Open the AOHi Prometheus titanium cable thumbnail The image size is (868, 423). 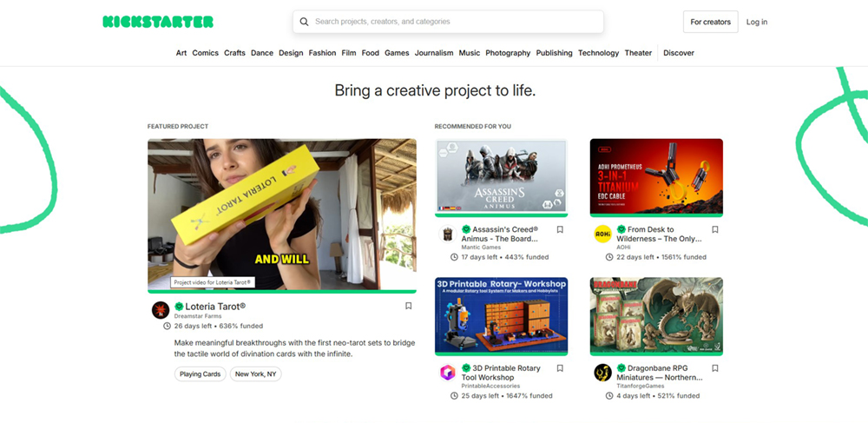point(656,176)
